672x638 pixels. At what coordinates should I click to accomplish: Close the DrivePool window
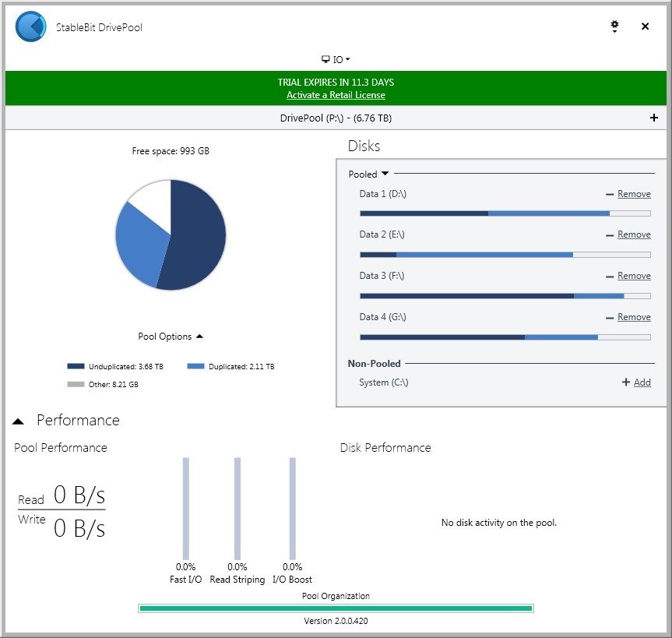tap(645, 26)
